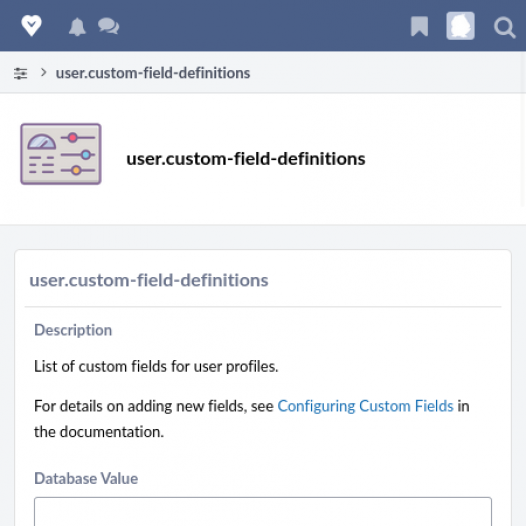Open the chat messages bubble icon
This screenshot has width=526, height=526.
coord(108,26)
